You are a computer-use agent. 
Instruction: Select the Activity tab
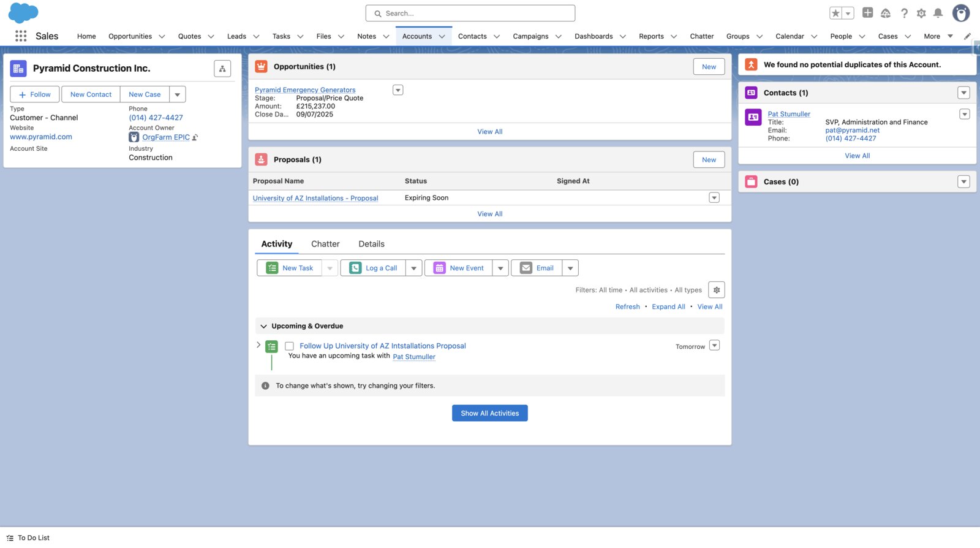277,244
